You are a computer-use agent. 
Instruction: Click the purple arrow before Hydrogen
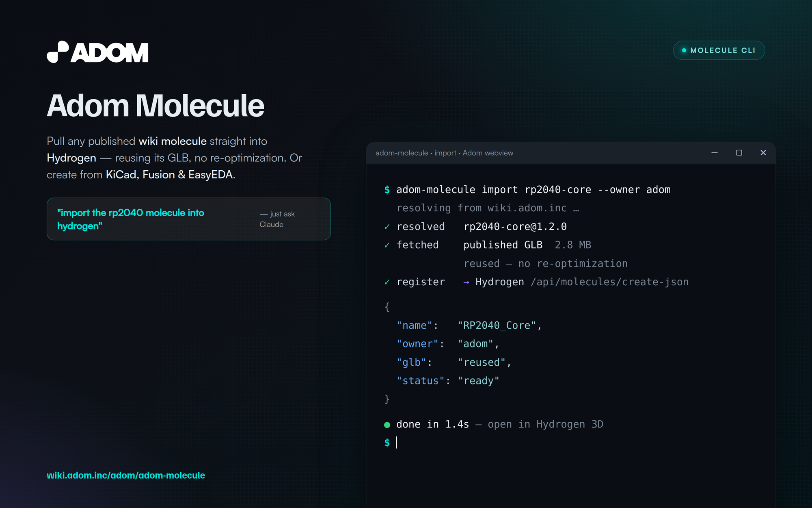466,282
